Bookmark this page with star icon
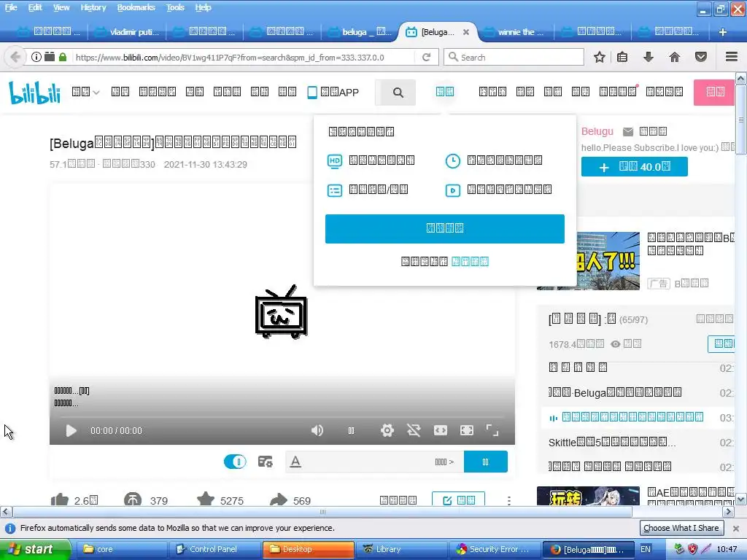The image size is (747, 560). (x=600, y=57)
